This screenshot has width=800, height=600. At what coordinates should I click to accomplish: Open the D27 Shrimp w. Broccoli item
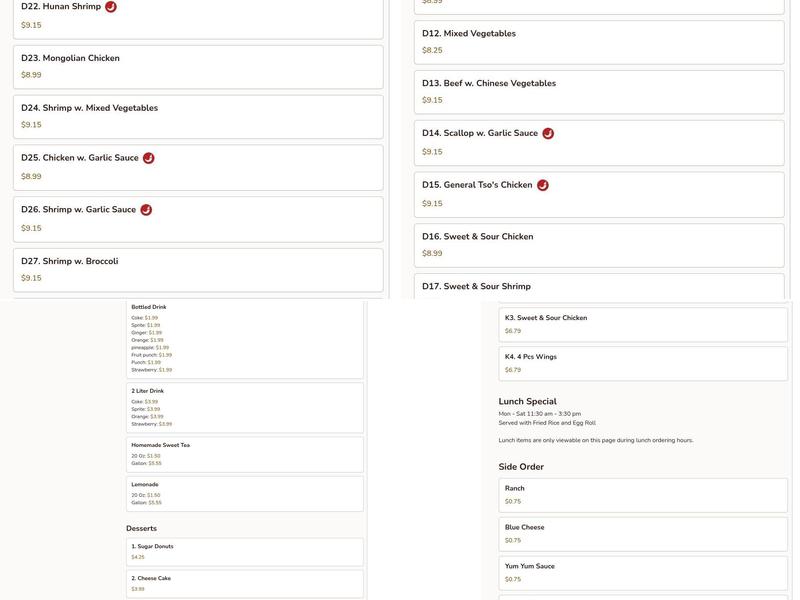[x=197, y=269]
